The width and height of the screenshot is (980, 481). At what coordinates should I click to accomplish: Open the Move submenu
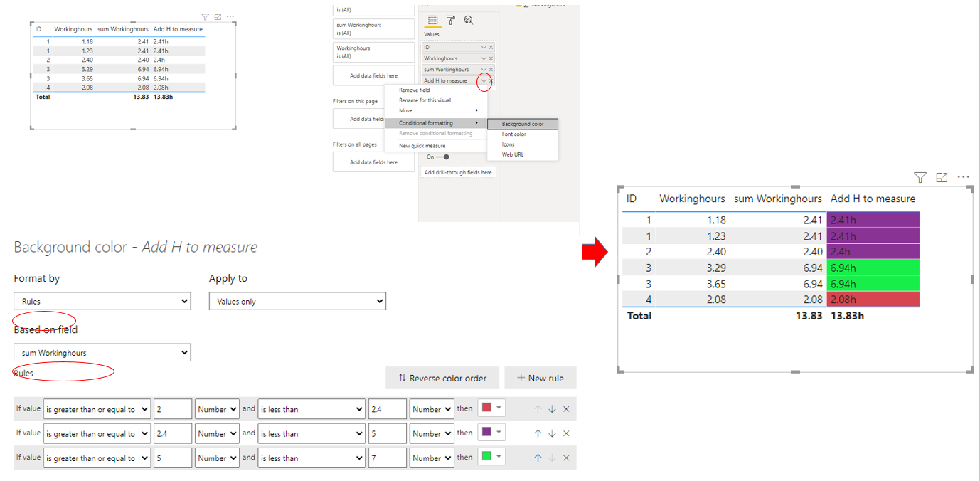point(436,110)
